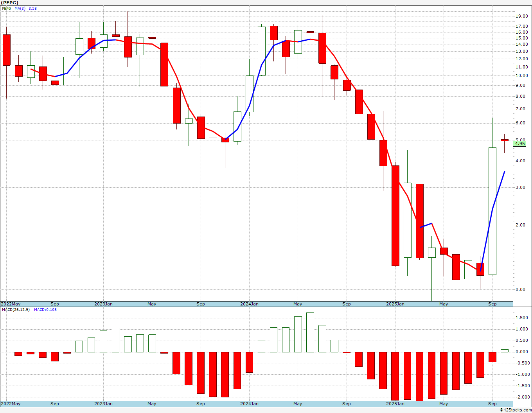Click 2024Jan on the MACD panel date axis
Screen dimensions: 532x413
pos(249,404)
